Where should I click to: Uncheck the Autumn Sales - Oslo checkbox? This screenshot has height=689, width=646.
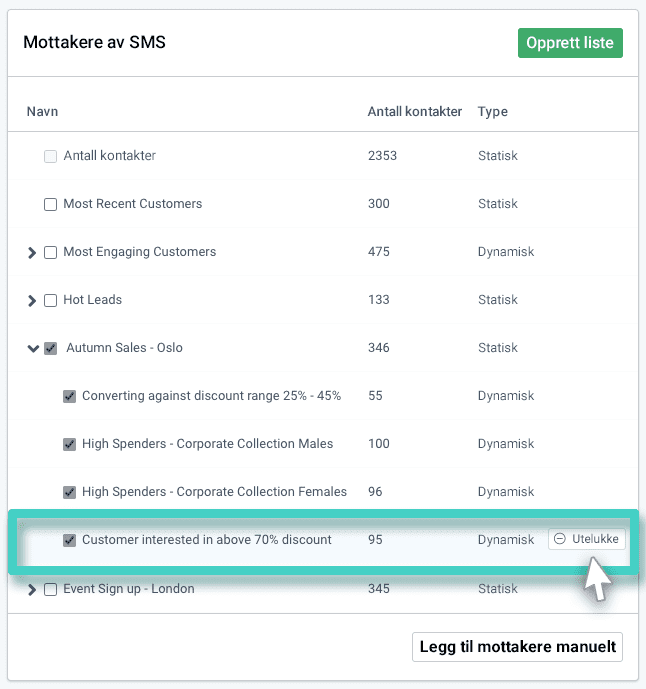coord(50,349)
